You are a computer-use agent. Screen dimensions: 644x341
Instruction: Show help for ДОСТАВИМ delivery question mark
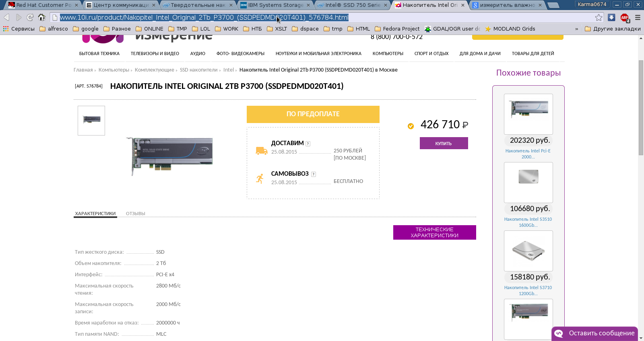point(308,144)
